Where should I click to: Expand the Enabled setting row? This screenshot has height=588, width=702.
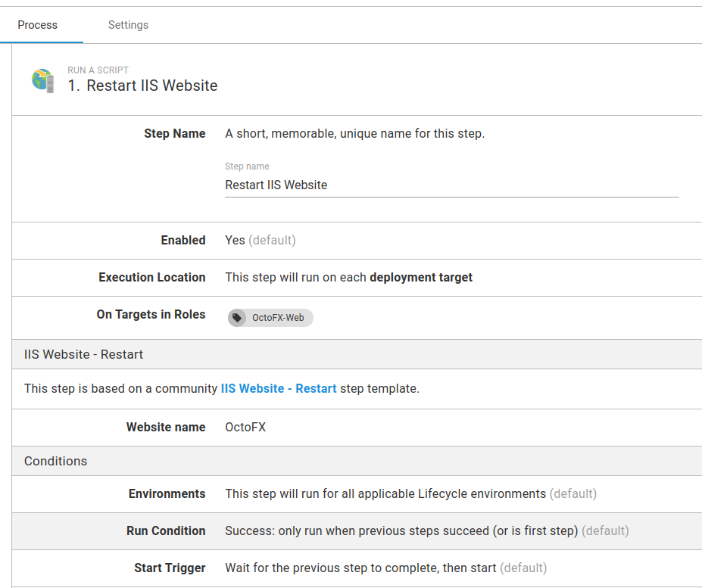click(183, 241)
